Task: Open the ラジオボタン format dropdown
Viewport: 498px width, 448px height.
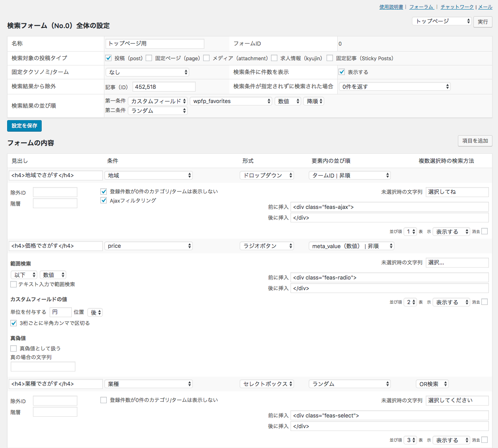Action: coord(267,246)
